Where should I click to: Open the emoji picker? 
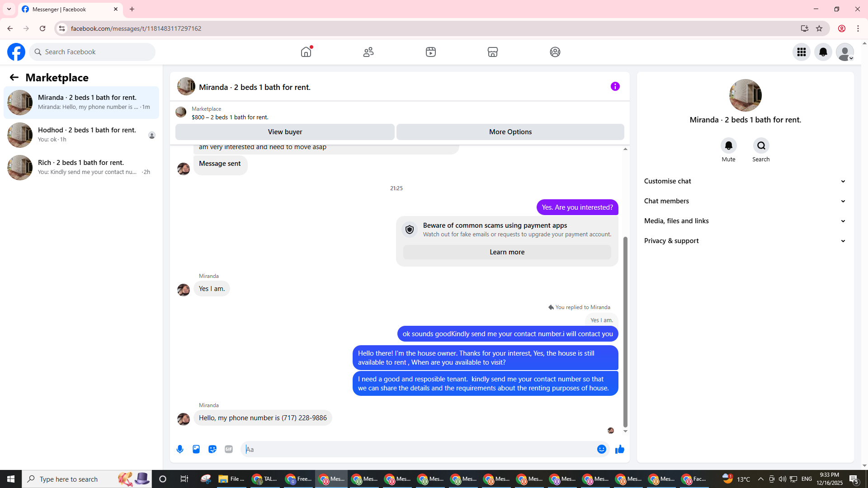click(602, 449)
